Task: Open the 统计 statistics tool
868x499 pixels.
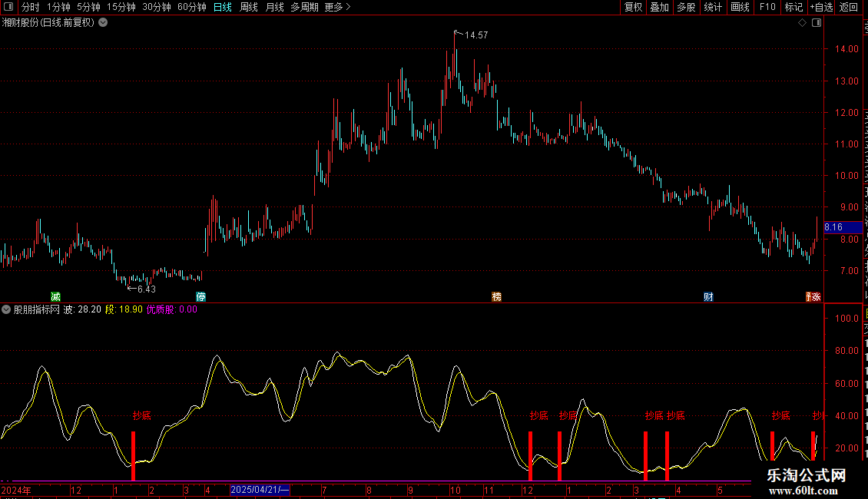Action: [x=713, y=7]
